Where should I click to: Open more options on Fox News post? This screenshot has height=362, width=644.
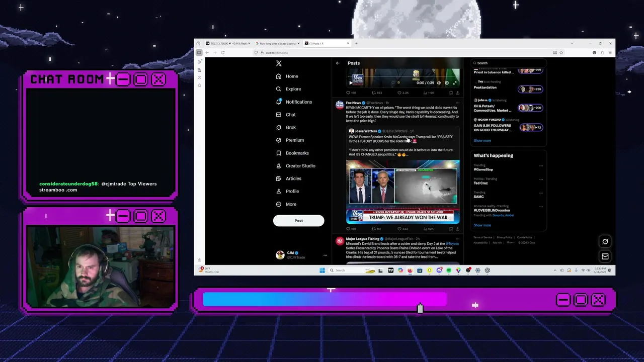(457, 103)
